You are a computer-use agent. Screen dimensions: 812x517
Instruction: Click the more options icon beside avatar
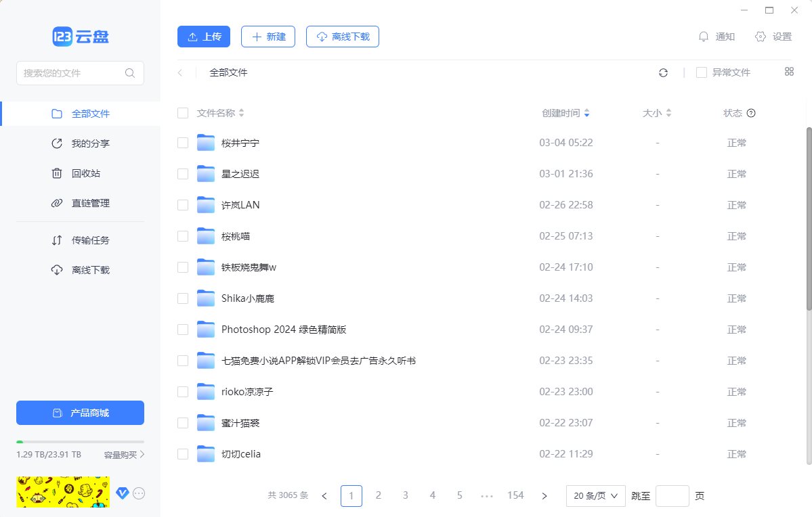coord(139,493)
